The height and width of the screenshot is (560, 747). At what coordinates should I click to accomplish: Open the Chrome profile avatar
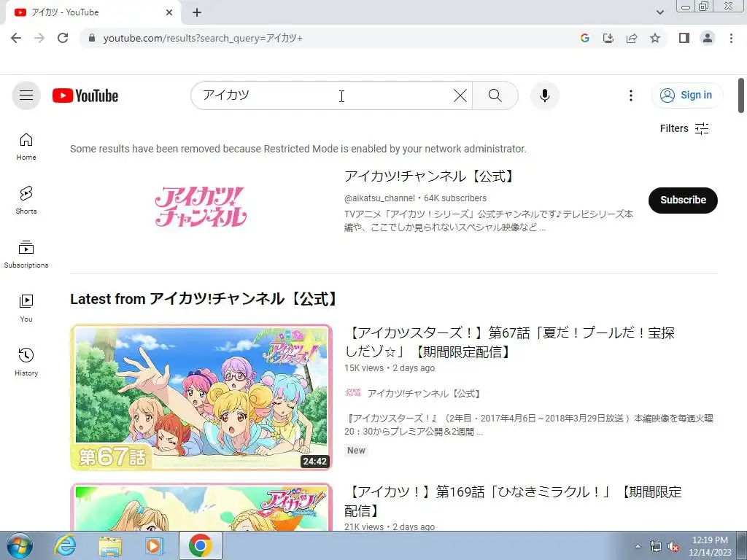click(708, 38)
